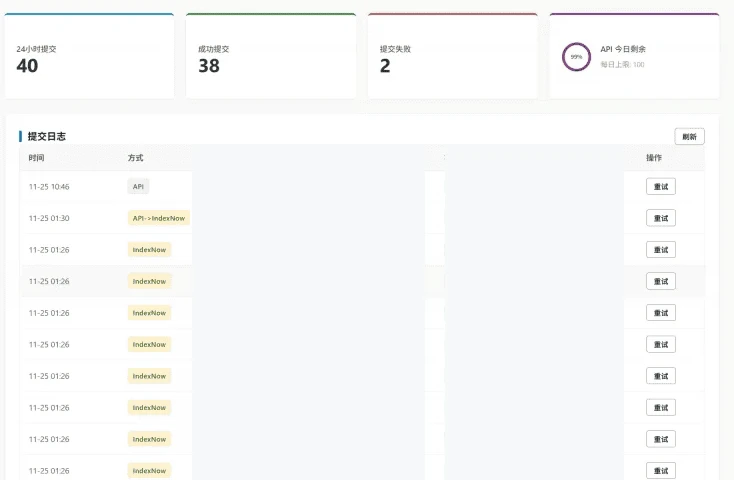734x480 pixels.
Task: Select the API->IndexNow method tag
Action: 159,218
